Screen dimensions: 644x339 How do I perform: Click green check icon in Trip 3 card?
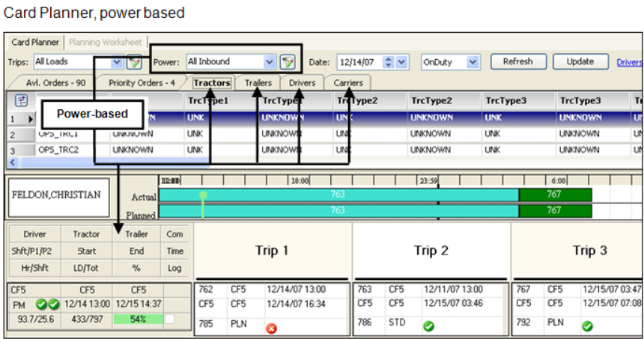point(588,326)
